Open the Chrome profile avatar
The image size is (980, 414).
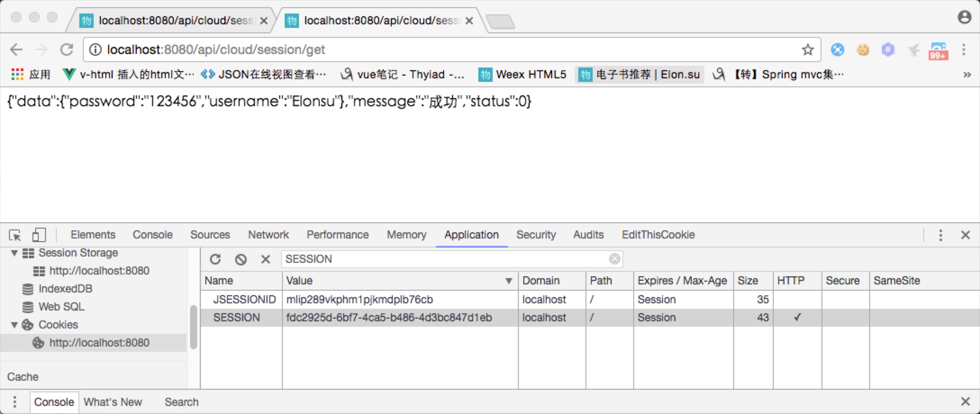[x=964, y=17]
